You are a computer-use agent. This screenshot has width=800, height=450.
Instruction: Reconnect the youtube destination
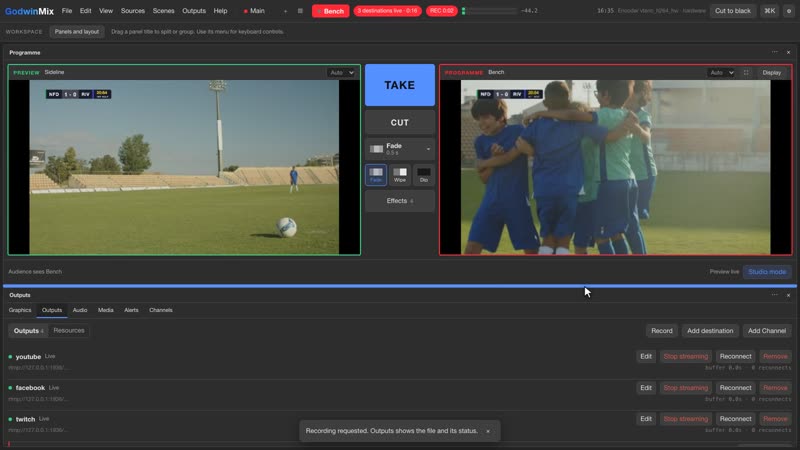pos(735,356)
